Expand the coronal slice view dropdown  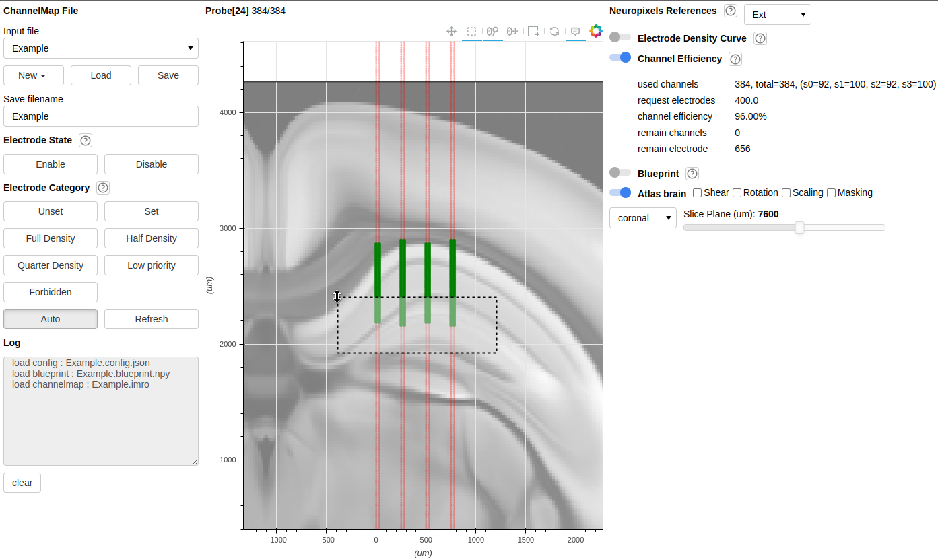pos(643,218)
